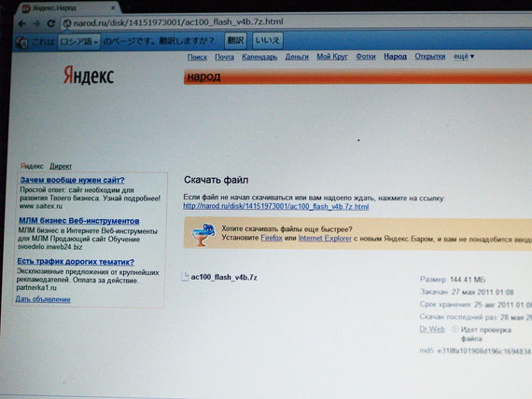Screen dimensions: 532x399
Task: Open the Почта link
Action: click(224, 57)
